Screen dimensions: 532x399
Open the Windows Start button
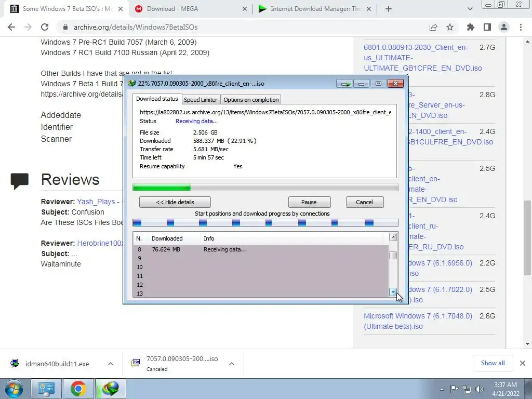pyautogui.click(x=14, y=389)
